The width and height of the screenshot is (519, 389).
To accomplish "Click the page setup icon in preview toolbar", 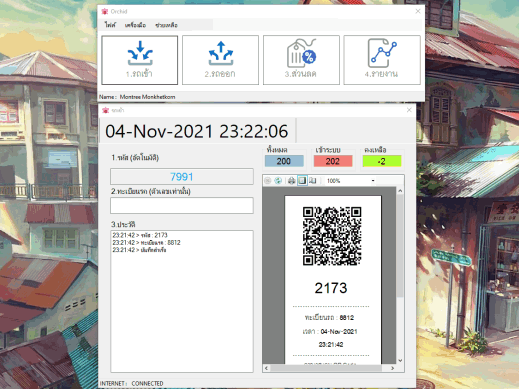I will tap(312, 181).
